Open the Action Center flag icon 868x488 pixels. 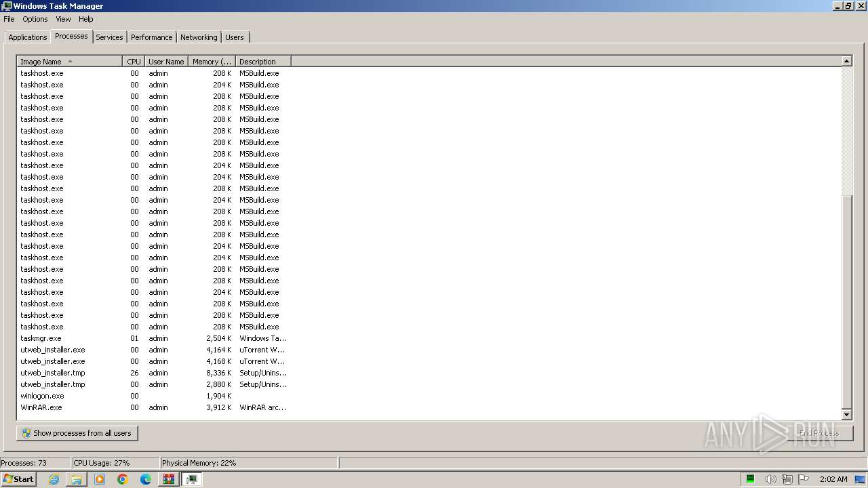[x=804, y=479]
